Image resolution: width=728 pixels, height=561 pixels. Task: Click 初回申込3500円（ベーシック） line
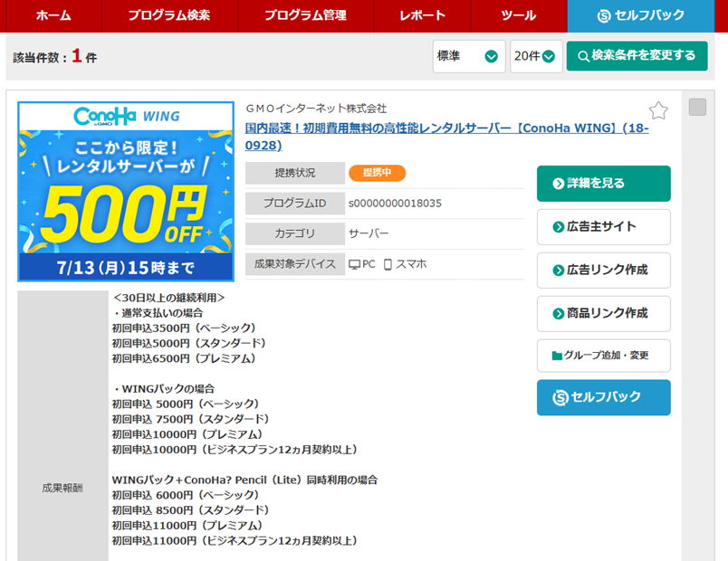[184, 328]
